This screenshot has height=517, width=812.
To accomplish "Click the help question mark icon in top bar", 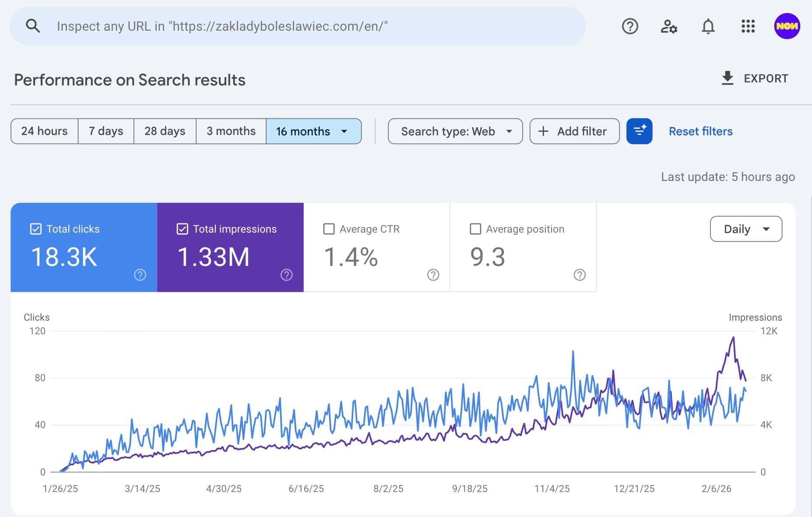I will (630, 26).
